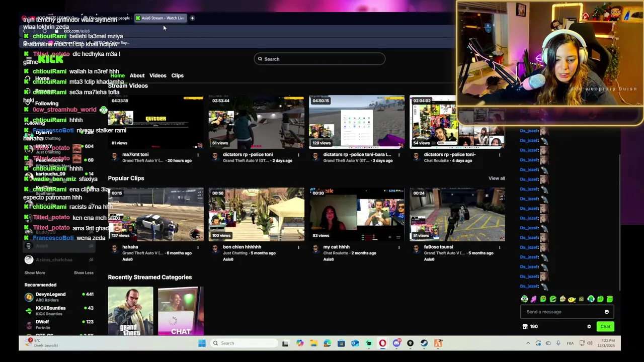Play the bon chien hhhhhh clip thumbnail
The height and width of the screenshot is (362, 644).
(x=256, y=214)
